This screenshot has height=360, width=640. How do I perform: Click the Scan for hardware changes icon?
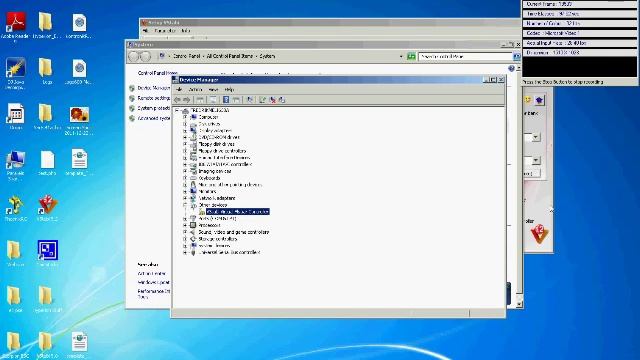[x=250, y=100]
